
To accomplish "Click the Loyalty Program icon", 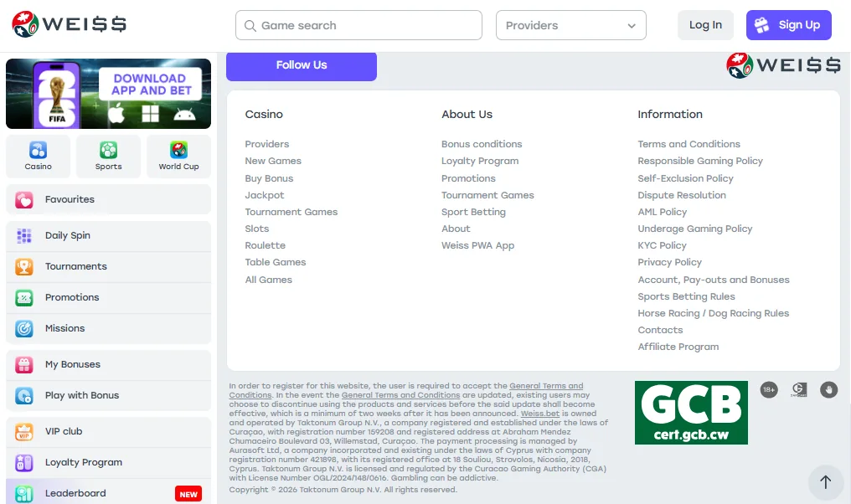I will pyautogui.click(x=24, y=462).
